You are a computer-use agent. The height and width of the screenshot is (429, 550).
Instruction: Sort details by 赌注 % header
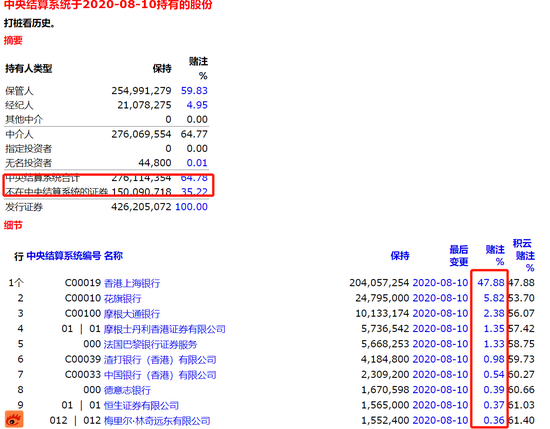(495, 256)
